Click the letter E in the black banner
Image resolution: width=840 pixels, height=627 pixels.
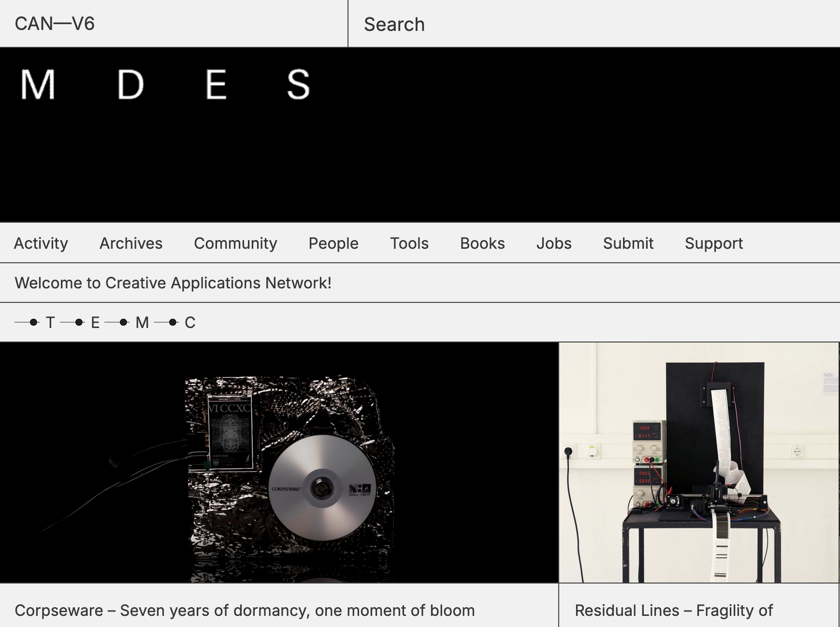tap(216, 85)
